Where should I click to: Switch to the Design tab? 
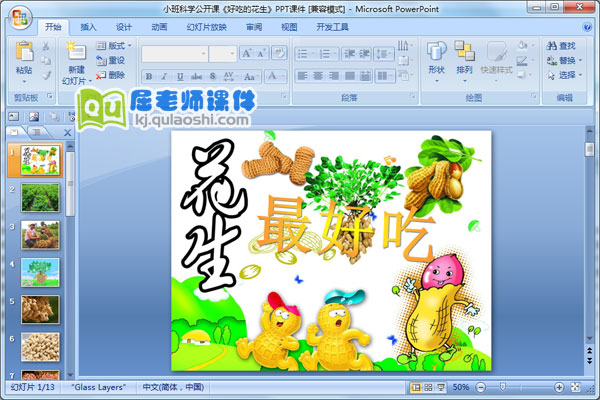coord(124,27)
